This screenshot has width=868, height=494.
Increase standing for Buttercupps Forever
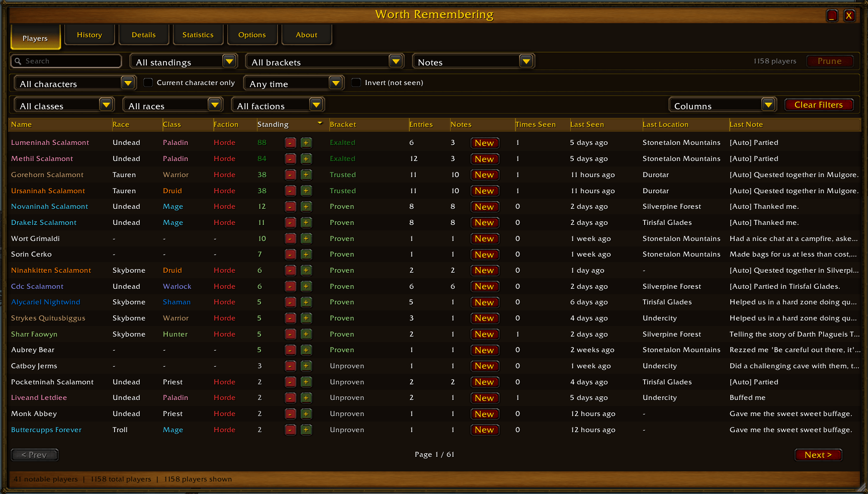coord(306,430)
